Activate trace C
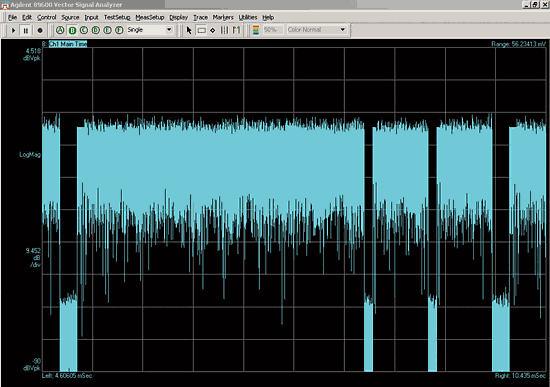This screenshot has height=387, width=550. (x=84, y=30)
